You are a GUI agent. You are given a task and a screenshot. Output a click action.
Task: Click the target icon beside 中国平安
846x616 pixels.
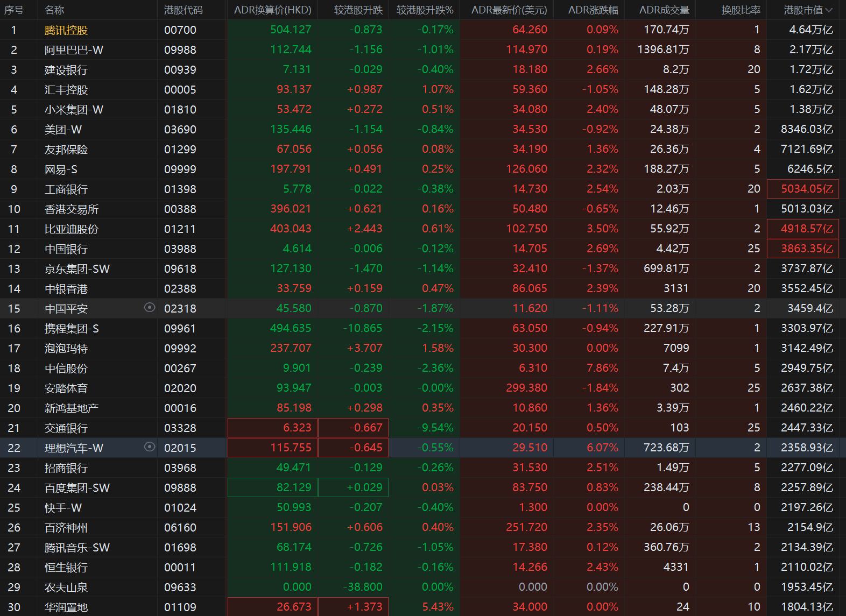150,307
